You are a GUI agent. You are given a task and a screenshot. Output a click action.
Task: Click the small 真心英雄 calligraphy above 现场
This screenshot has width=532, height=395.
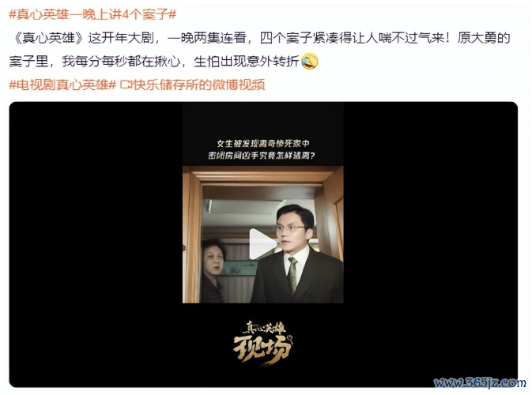tap(264, 327)
